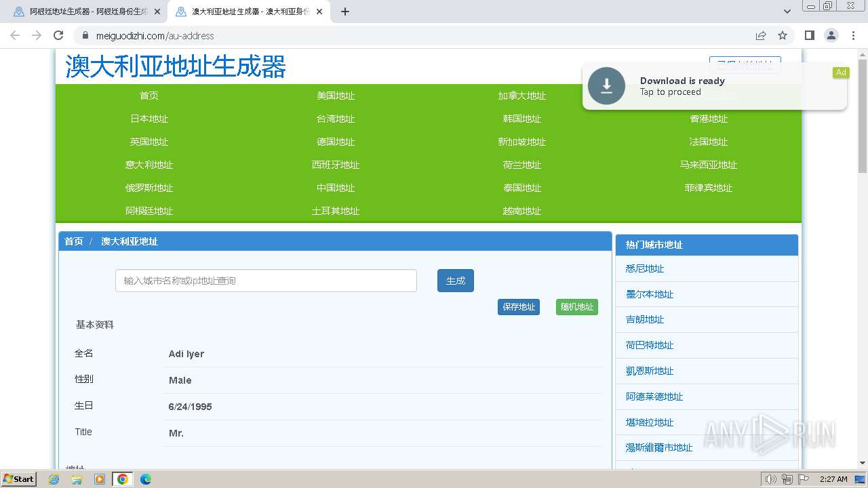Open a new tab with the plus icon
This screenshot has width=868, height=488.
tap(345, 12)
